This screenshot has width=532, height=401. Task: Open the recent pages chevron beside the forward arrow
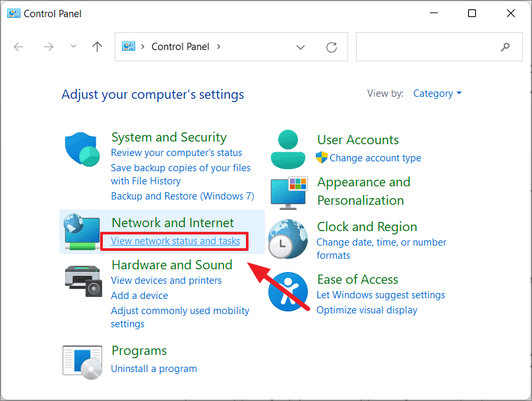point(73,47)
